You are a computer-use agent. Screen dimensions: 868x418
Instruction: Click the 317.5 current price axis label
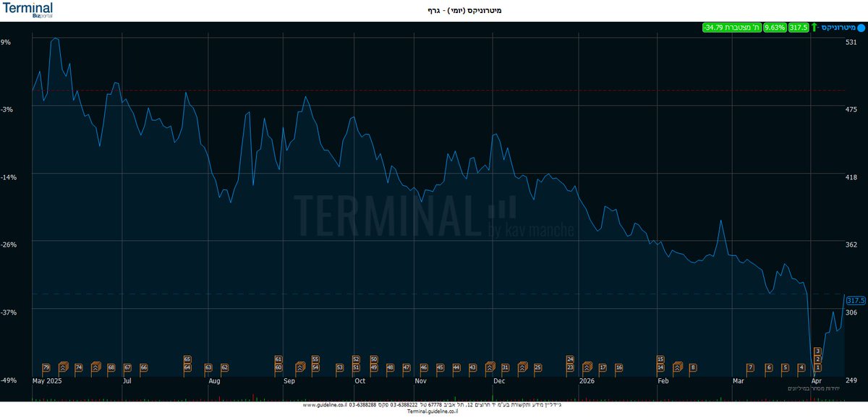856,300
